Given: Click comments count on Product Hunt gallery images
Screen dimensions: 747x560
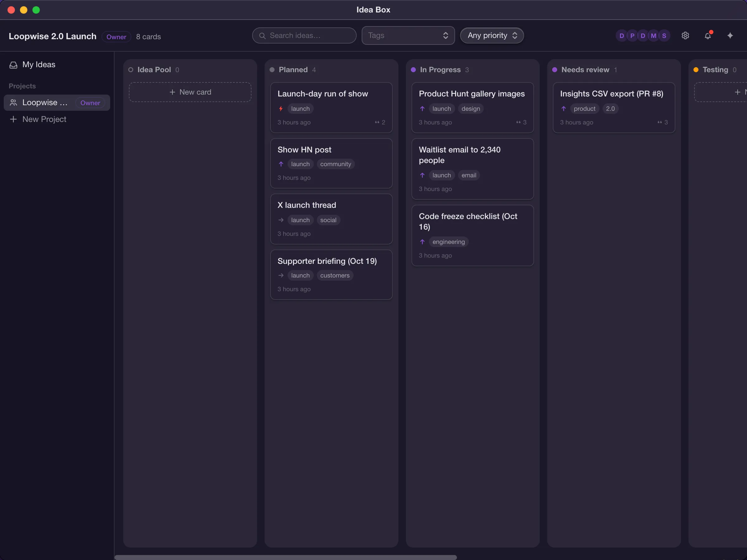Looking at the screenshot, I should tap(521, 122).
